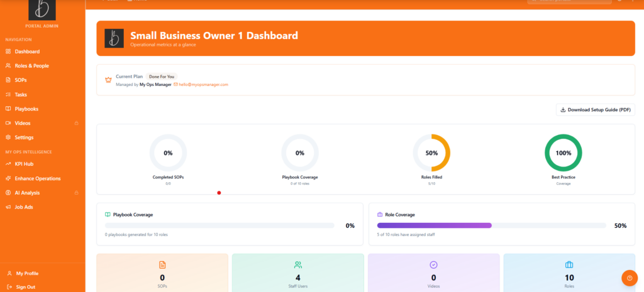Open the Dashboard from the sidebar
The image size is (644, 292).
[x=27, y=51]
